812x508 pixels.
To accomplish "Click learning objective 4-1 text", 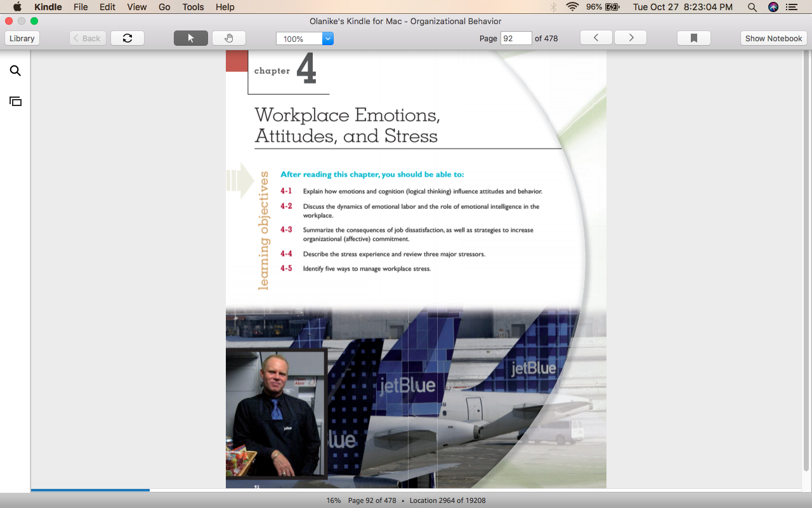I will pos(422,191).
